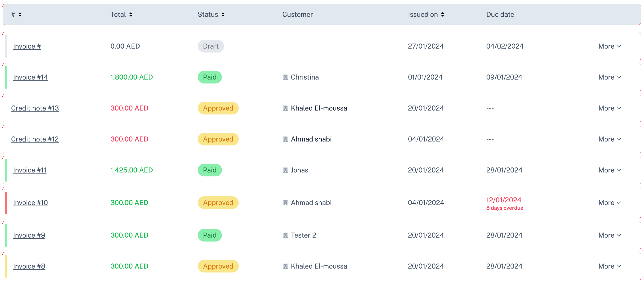Click the red overdue date on Invoice #10
644x283 pixels.
[504, 200]
